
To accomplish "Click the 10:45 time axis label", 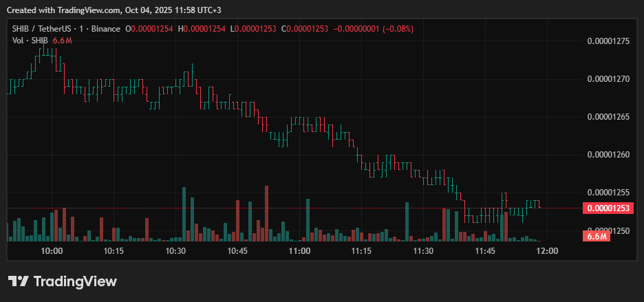I will (237, 252).
